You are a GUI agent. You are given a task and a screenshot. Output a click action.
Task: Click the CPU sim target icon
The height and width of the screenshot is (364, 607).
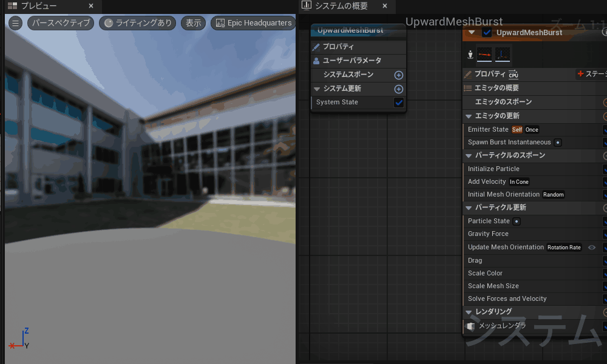(514, 75)
